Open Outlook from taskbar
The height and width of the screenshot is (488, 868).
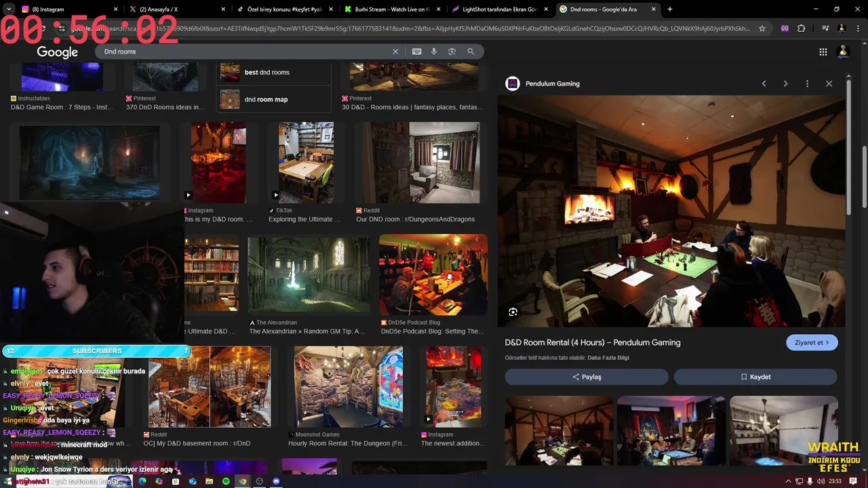point(193,481)
